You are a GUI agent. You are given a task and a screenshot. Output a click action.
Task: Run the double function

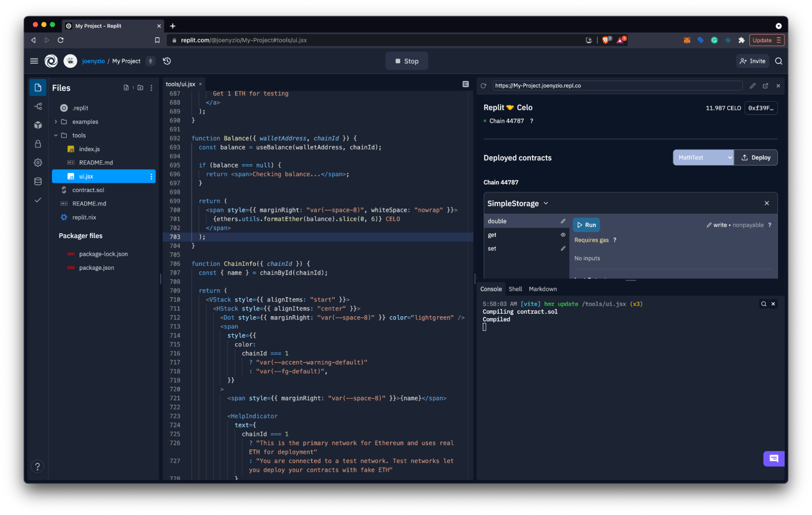point(586,224)
